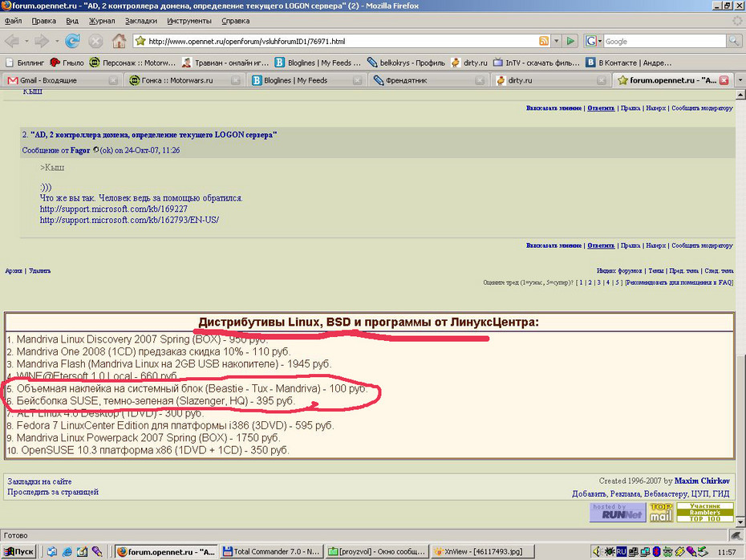This screenshot has width=746, height=560.
Task: Click the RSS feed icon in address bar
Action: click(544, 41)
